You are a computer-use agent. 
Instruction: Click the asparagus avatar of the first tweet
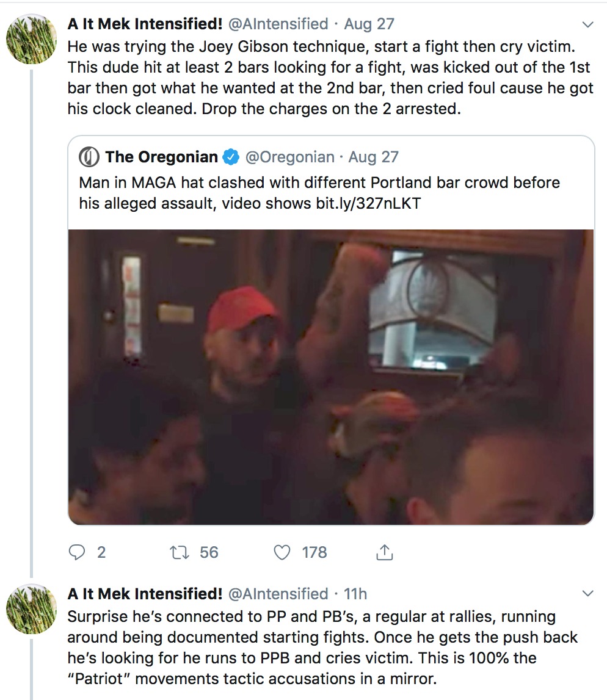pyautogui.click(x=31, y=39)
